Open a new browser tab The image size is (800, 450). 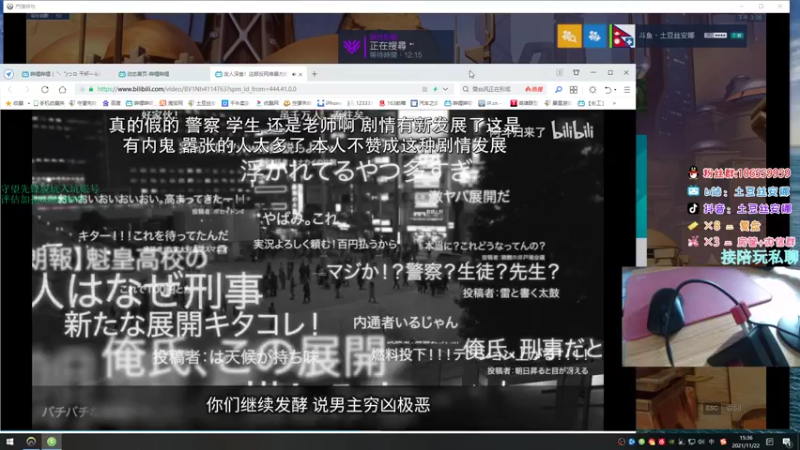[x=314, y=74]
